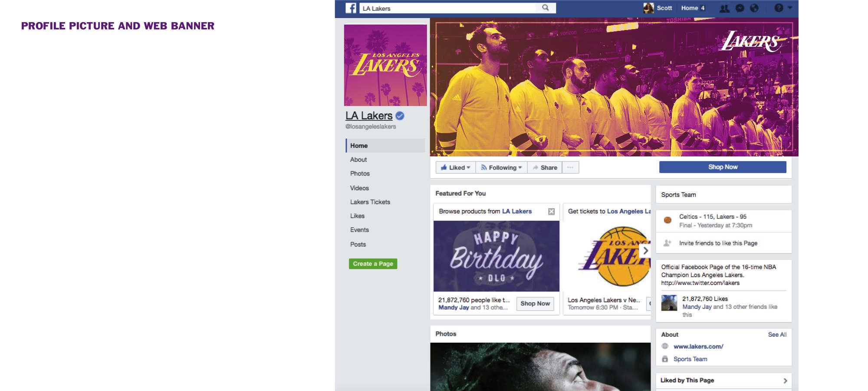Click the Celtics - 115, Lakers - 95 score
This screenshot has height=391, width=868.
point(713,216)
